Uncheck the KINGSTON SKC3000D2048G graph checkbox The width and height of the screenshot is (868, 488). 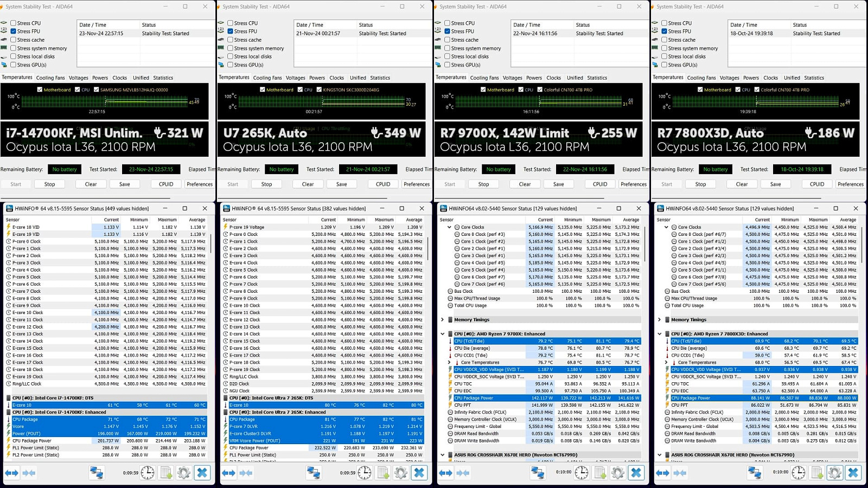tap(319, 90)
